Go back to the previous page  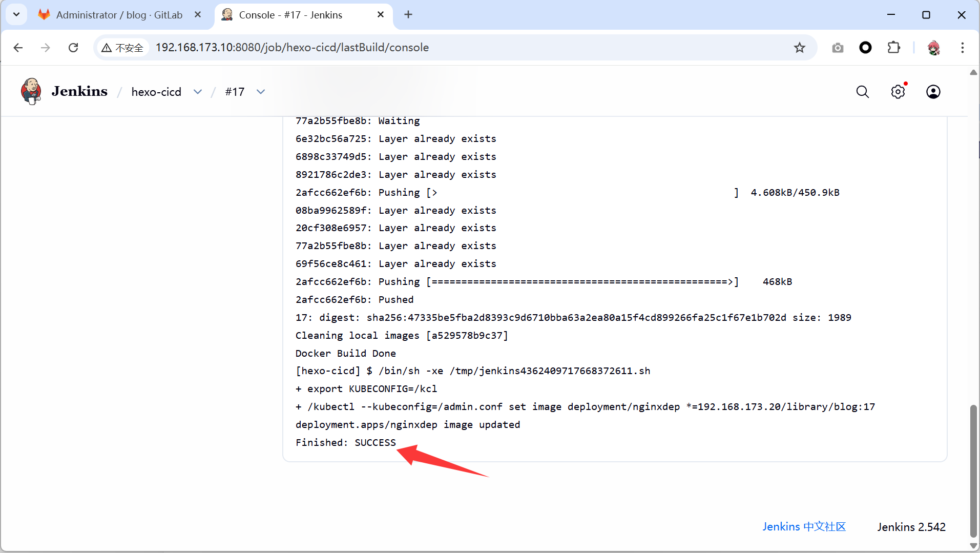[18, 48]
